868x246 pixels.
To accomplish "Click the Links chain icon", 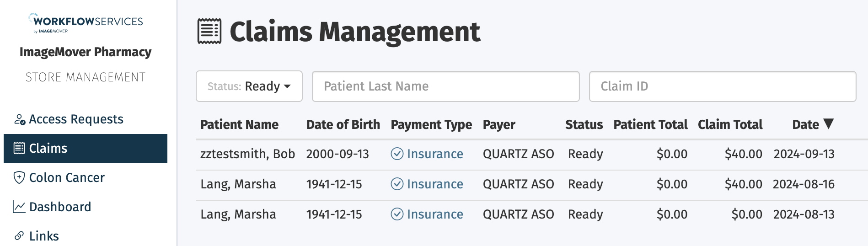I will tap(19, 236).
